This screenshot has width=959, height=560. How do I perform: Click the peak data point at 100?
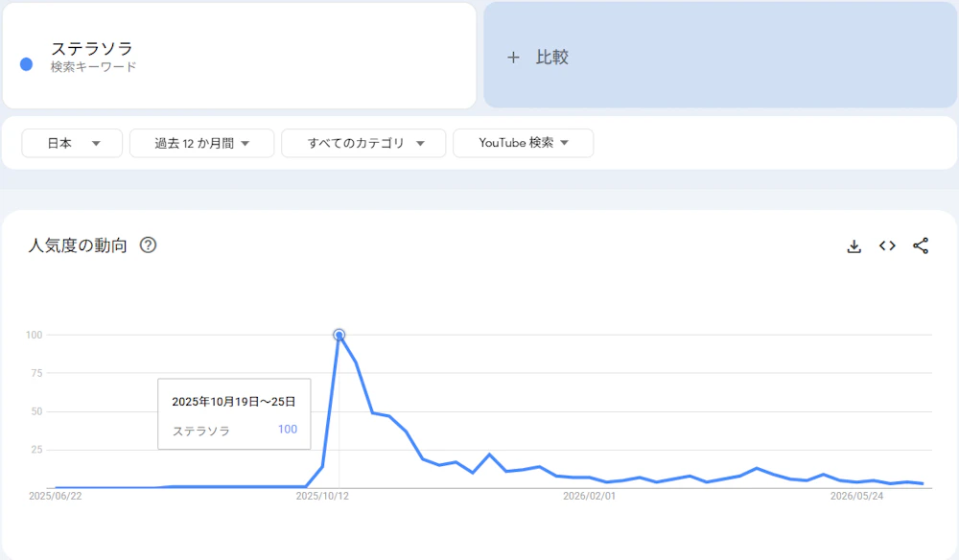point(339,335)
